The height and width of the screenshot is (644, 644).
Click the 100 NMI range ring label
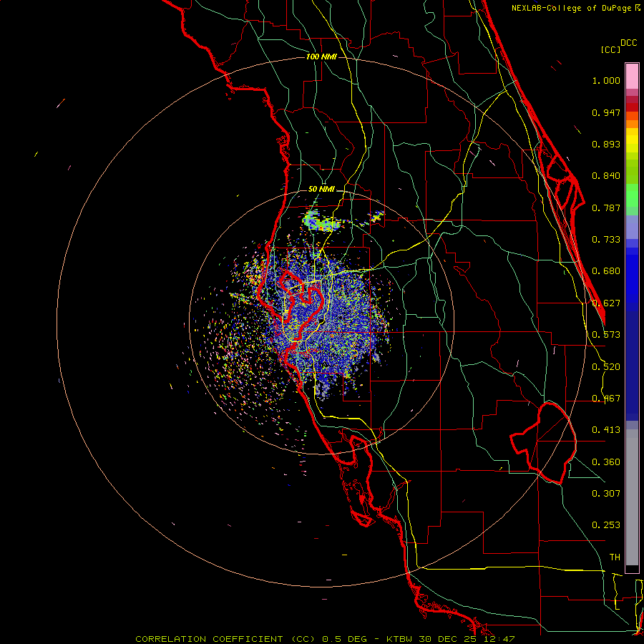coord(321,57)
